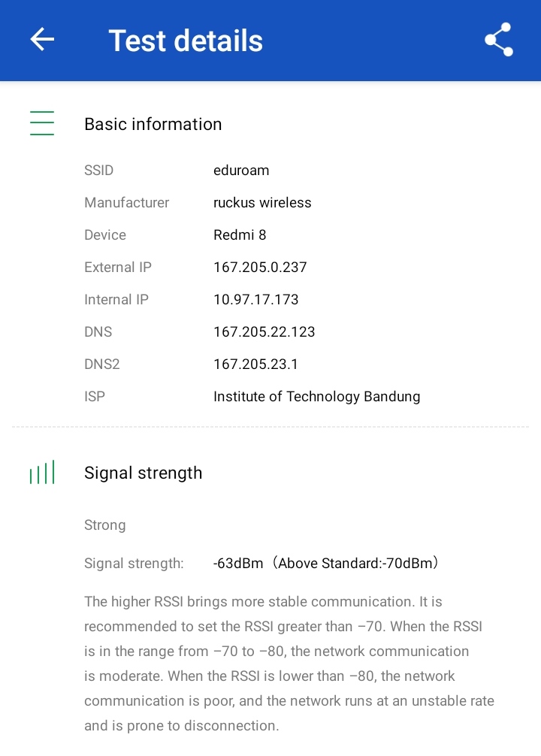Tap the ISP value Institute of Technology Bandung
This screenshot has height=756, width=541.
pos(316,397)
